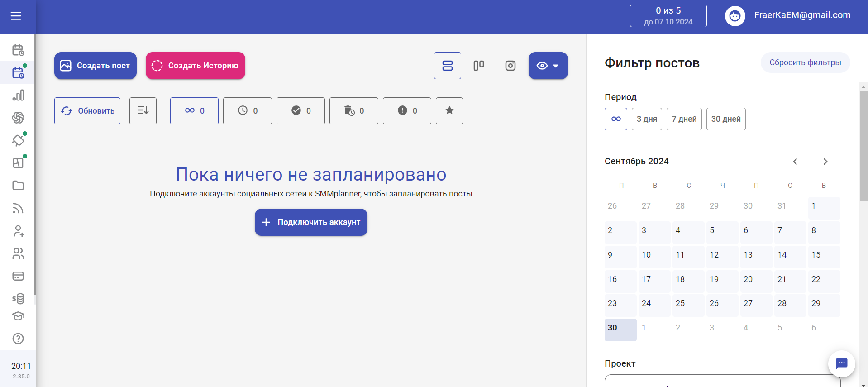Image resolution: width=868 pixels, height=387 pixels.
Task: Go to previous month in calendar
Action: point(795,162)
